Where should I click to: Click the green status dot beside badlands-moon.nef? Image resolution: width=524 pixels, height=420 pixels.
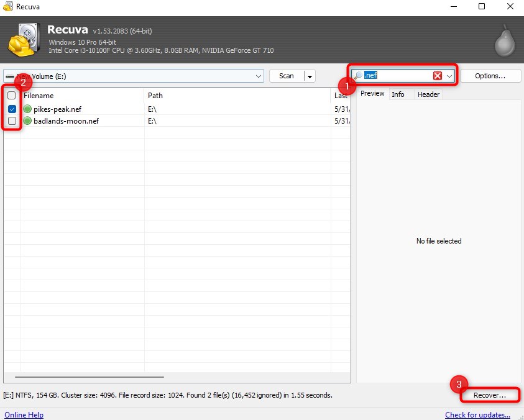[27, 121]
